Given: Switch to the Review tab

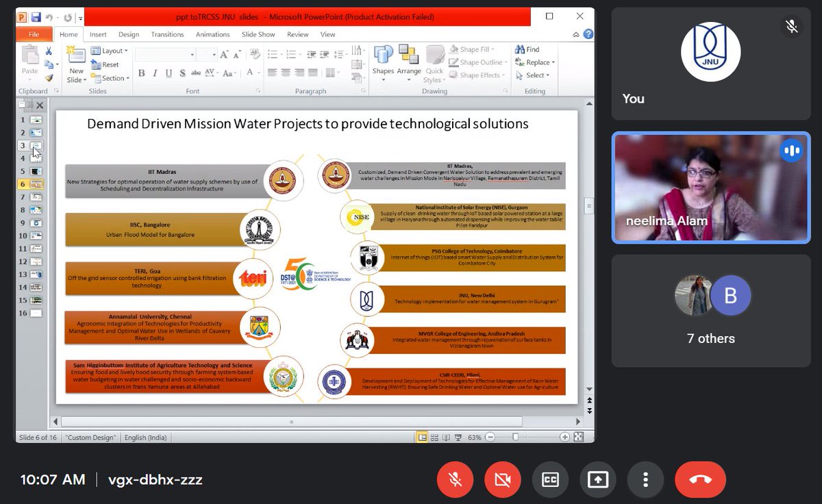Looking at the screenshot, I should point(298,34).
